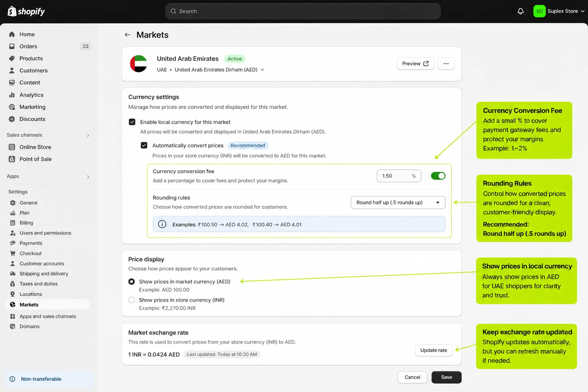Click the Apps and sales channels icon

(x=13, y=317)
